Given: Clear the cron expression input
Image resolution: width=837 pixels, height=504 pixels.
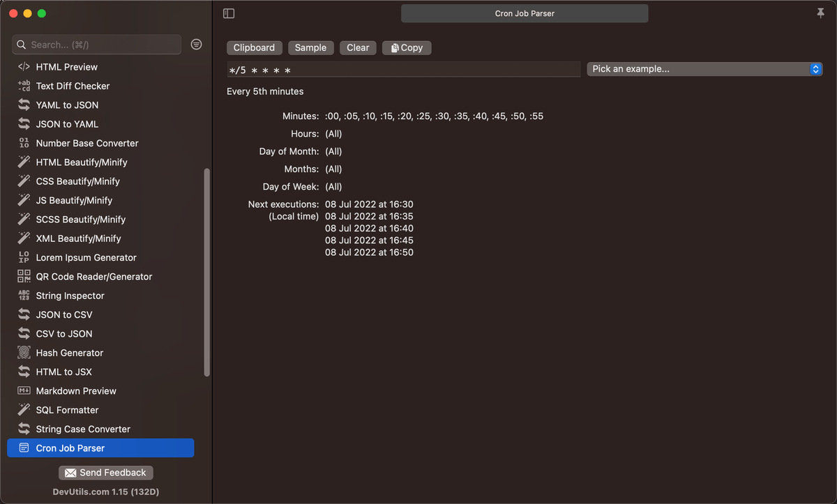Looking at the screenshot, I should click(x=358, y=47).
